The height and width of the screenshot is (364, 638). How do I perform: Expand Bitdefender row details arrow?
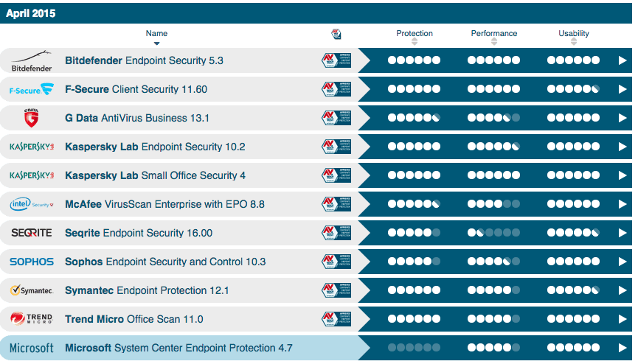point(622,60)
